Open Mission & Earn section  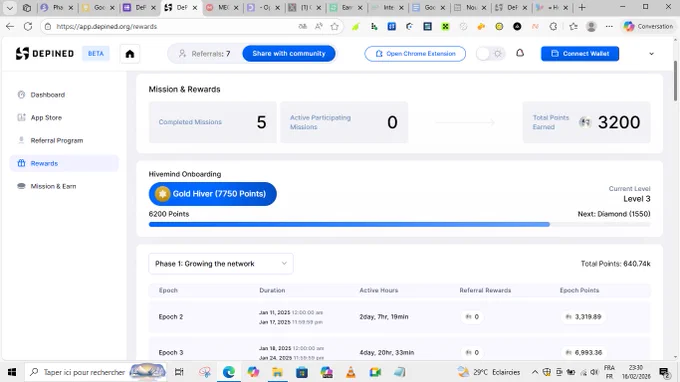coord(53,186)
